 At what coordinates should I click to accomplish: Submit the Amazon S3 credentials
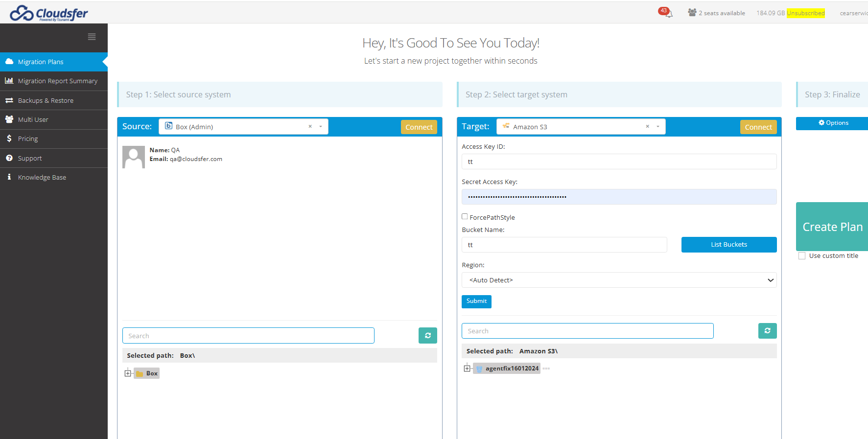coord(476,301)
